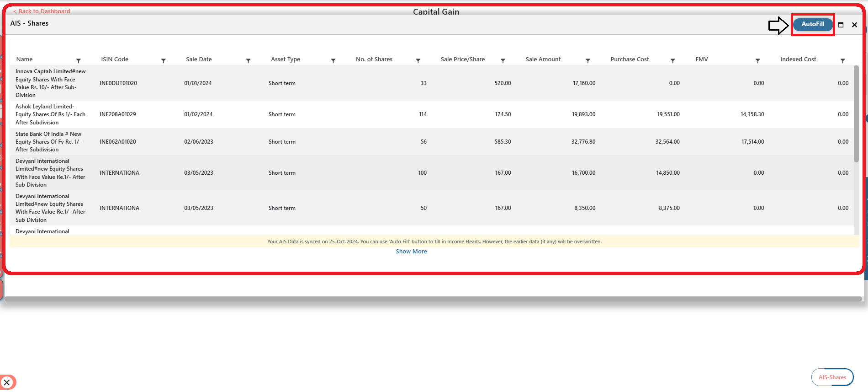Open the ISIN Code column filter
This screenshot has width=868, height=392.
[164, 60]
